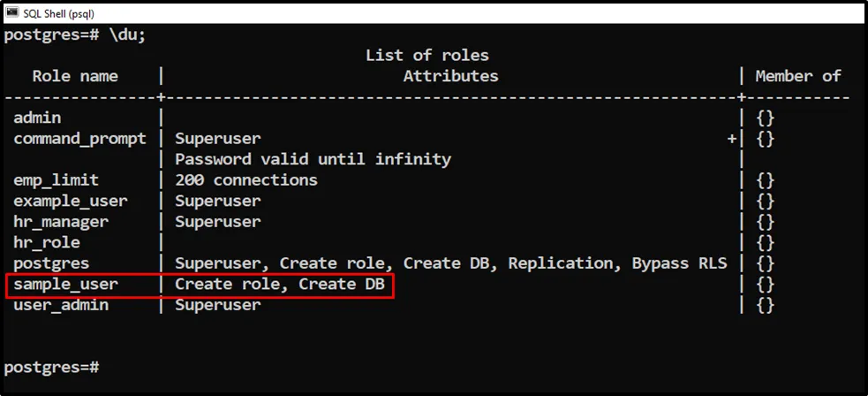Click the emp_limit role name
The height and width of the screenshot is (396, 868).
[56, 180]
